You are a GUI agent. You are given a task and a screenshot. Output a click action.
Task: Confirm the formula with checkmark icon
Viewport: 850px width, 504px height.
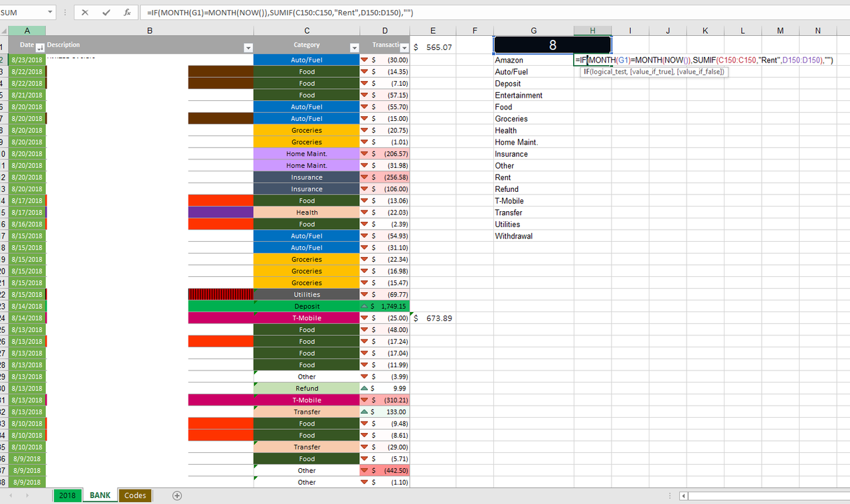coord(106,13)
